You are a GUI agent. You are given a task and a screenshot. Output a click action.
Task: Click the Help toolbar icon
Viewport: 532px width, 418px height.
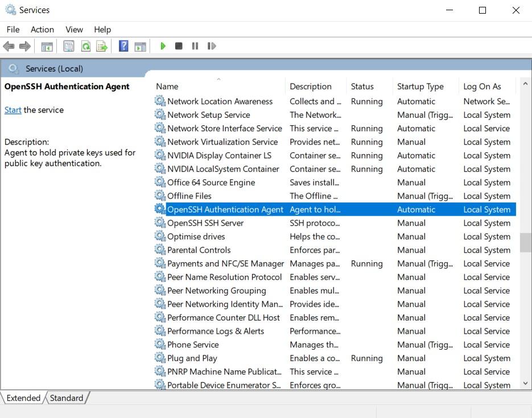click(123, 46)
